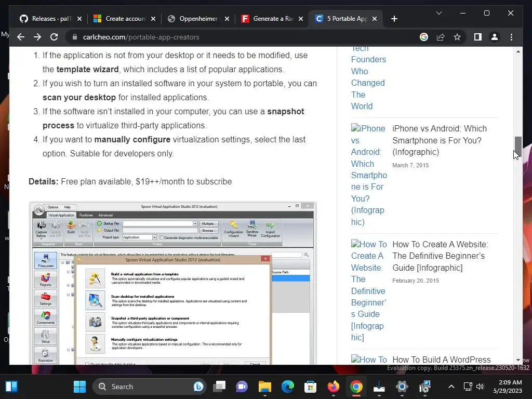This screenshot has width=532, height=399.
Task: Open volume control in system tray
Action: coord(480,387)
